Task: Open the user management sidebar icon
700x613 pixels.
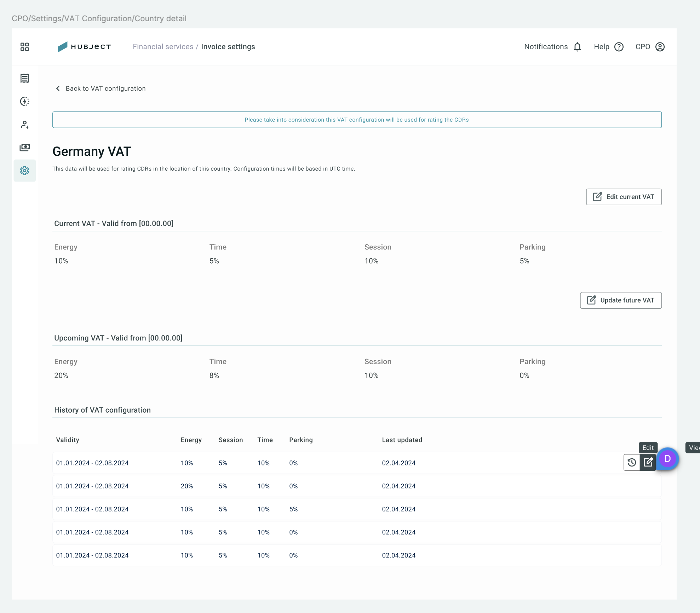Action: pos(25,125)
